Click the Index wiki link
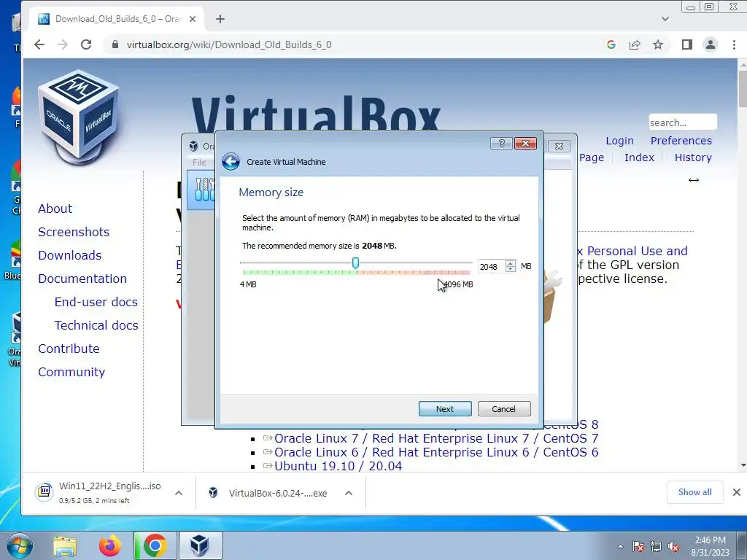The height and width of the screenshot is (560, 747). [x=639, y=157]
